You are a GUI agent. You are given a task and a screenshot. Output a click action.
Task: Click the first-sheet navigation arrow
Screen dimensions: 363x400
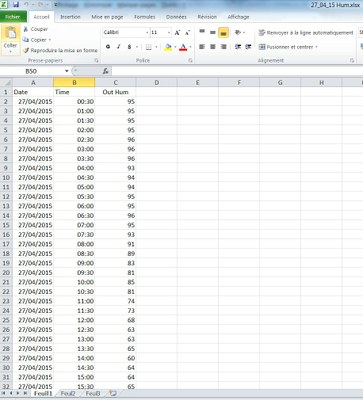pyautogui.click(x=4, y=394)
